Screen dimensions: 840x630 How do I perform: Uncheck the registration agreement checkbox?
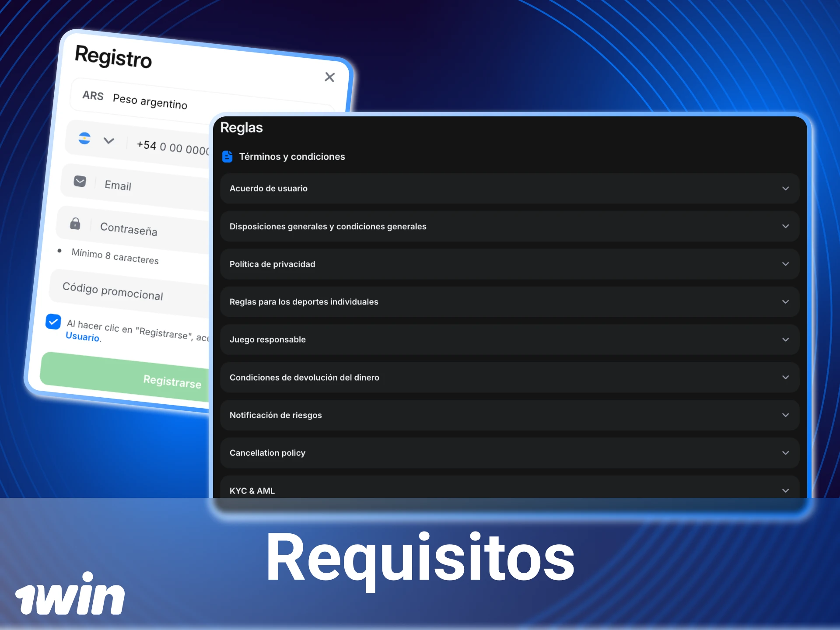tap(53, 322)
